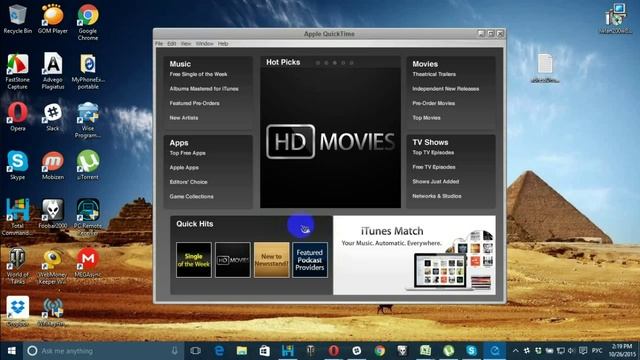Open the PC Remote desktop shortcut

point(88,217)
